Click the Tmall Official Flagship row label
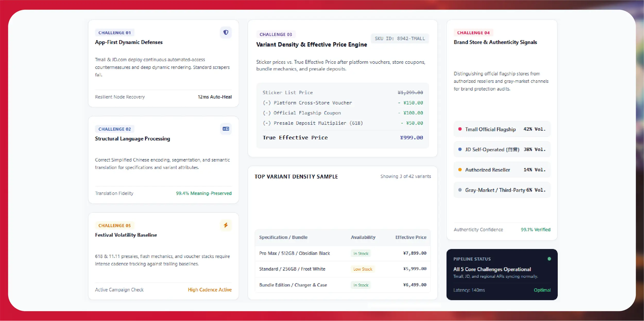The image size is (644, 321). click(490, 129)
